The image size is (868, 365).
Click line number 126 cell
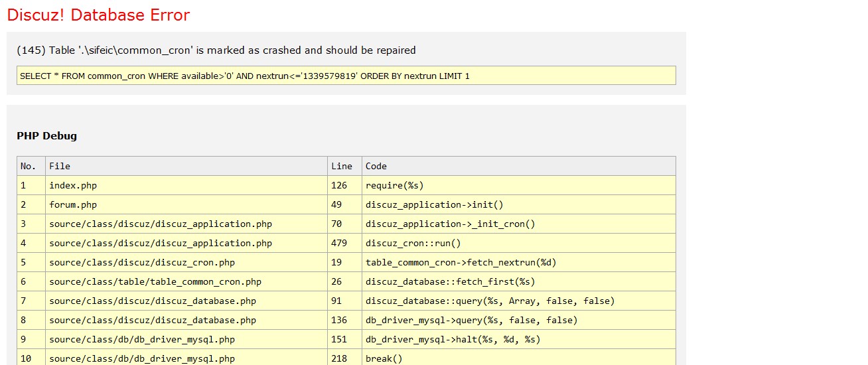click(x=344, y=185)
